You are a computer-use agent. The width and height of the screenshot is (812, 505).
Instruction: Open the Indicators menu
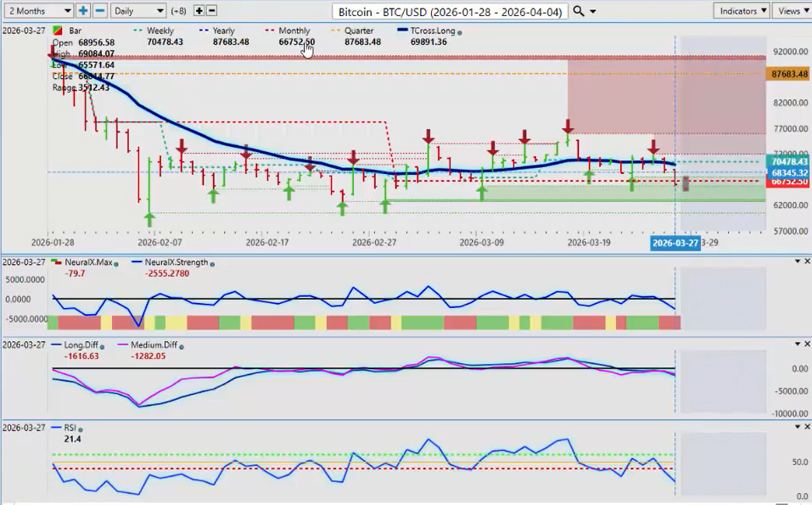click(741, 11)
